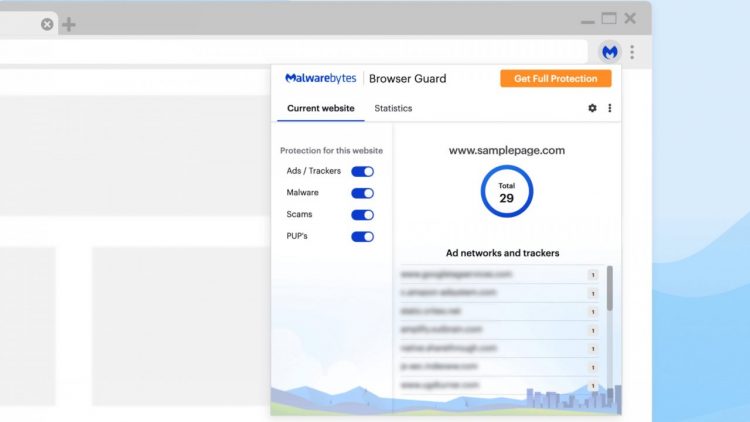The image size is (750, 422).
Task: Close the browser window
Action: (630, 19)
